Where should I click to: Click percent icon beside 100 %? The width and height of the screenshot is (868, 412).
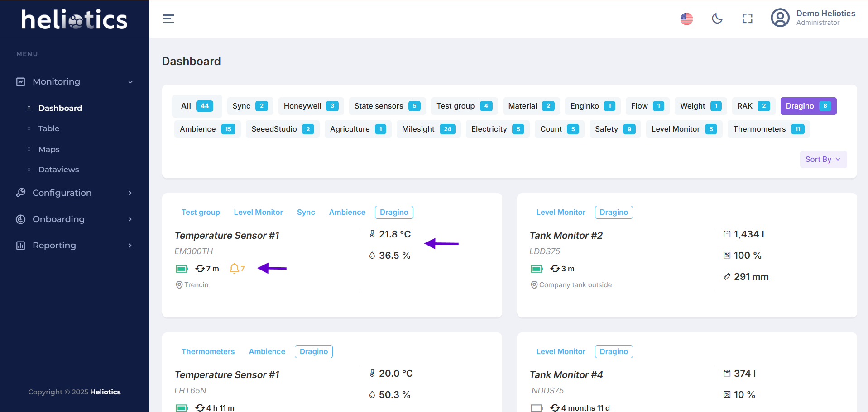click(x=727, y=256)
